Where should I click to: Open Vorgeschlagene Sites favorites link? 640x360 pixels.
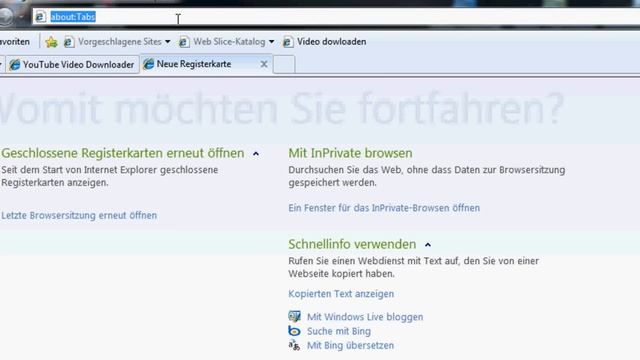pyautogui.click(x=120, y=42)
